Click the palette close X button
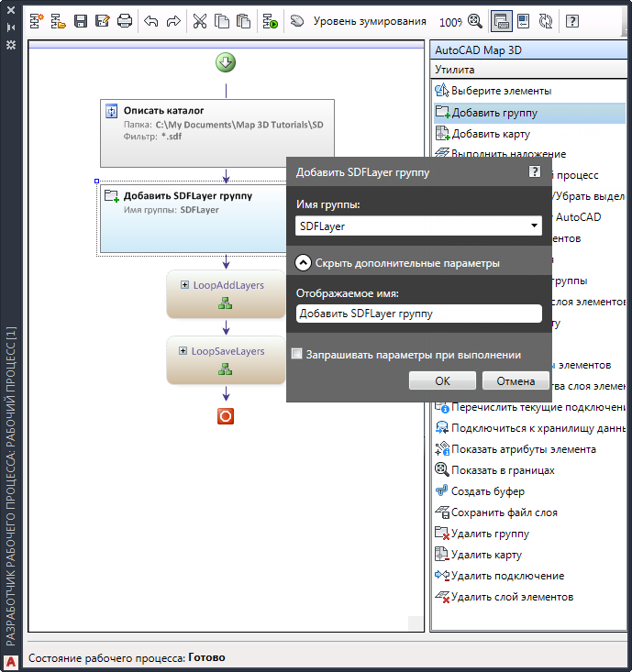The height and width of the screenshot is (672, 632). (11, 10)
